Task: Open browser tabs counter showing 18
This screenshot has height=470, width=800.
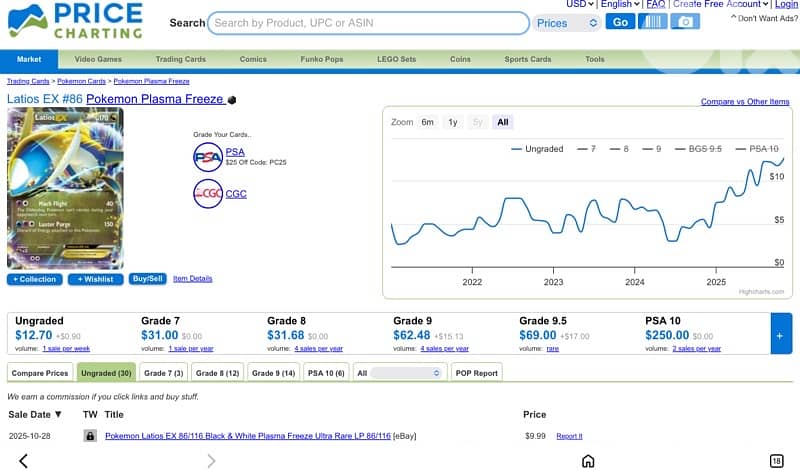Action: coord(776,460)
